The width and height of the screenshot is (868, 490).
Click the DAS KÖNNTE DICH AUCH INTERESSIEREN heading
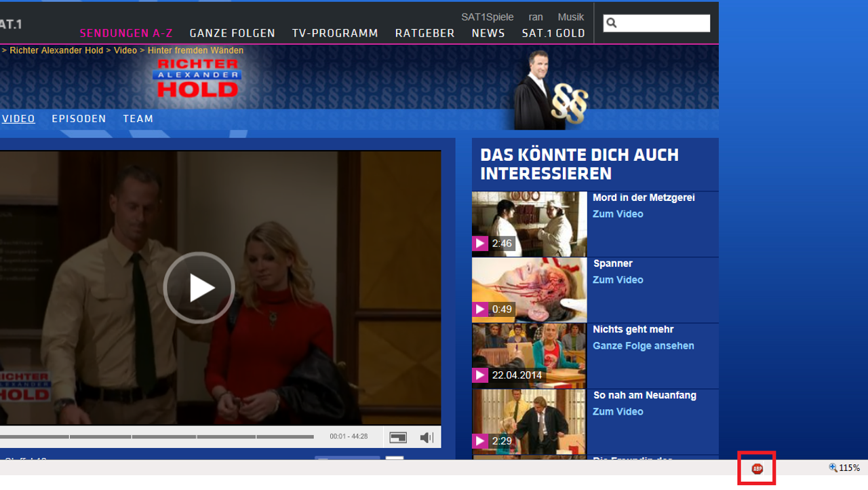[580, 164]
